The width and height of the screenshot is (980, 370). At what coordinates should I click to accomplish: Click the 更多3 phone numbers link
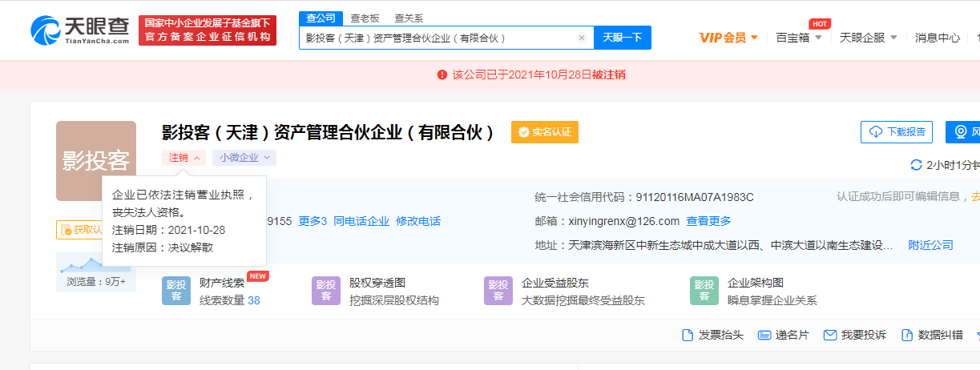click(x=313, y=221)
